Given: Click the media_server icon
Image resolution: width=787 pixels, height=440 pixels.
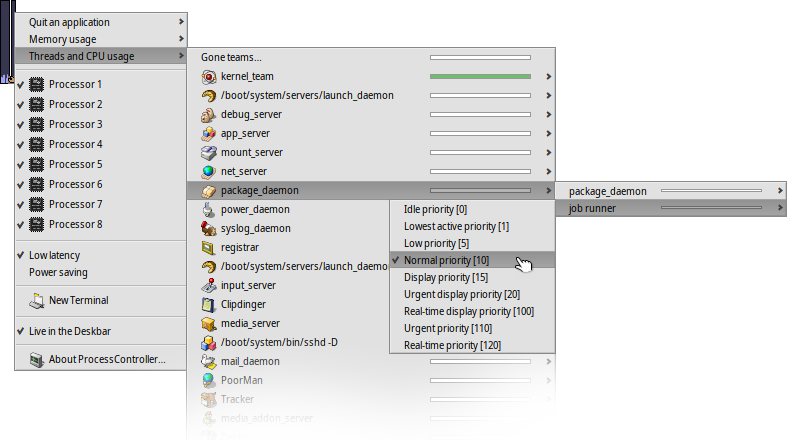Looking at the screenshot, I should (208, 324).
